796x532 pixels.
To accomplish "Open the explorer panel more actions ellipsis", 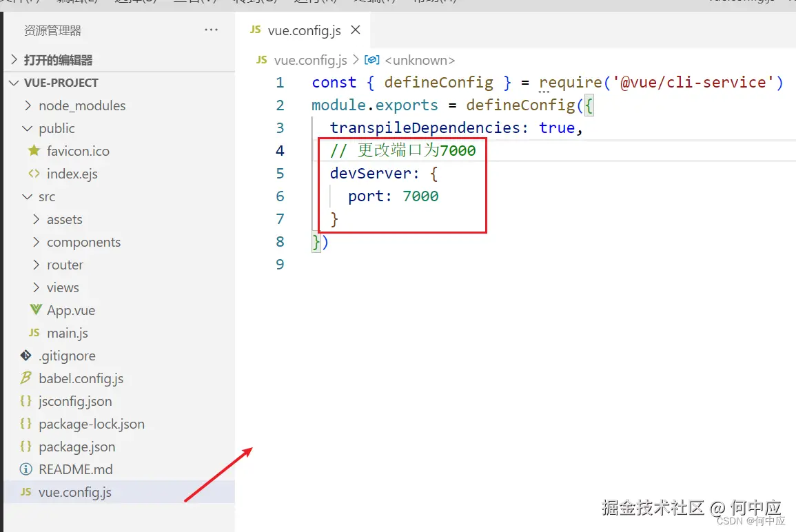I will 211,30.
